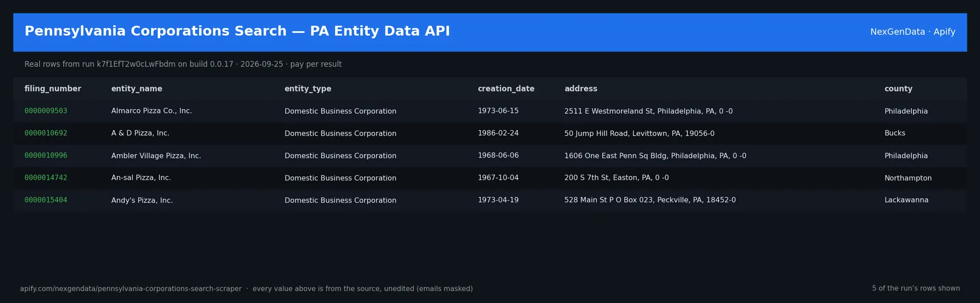Click county Lackawanna
The height and width of the screenshot is (303, 980).
coord(906,200)
